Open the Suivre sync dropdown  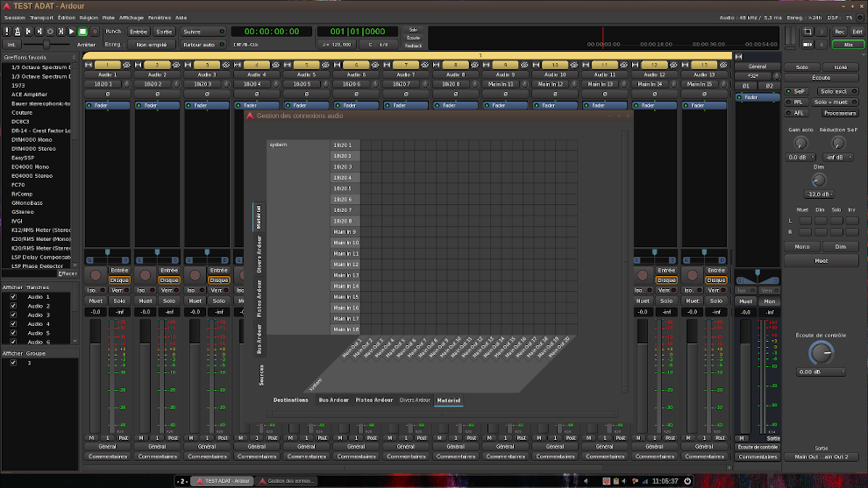click(203, 32)
